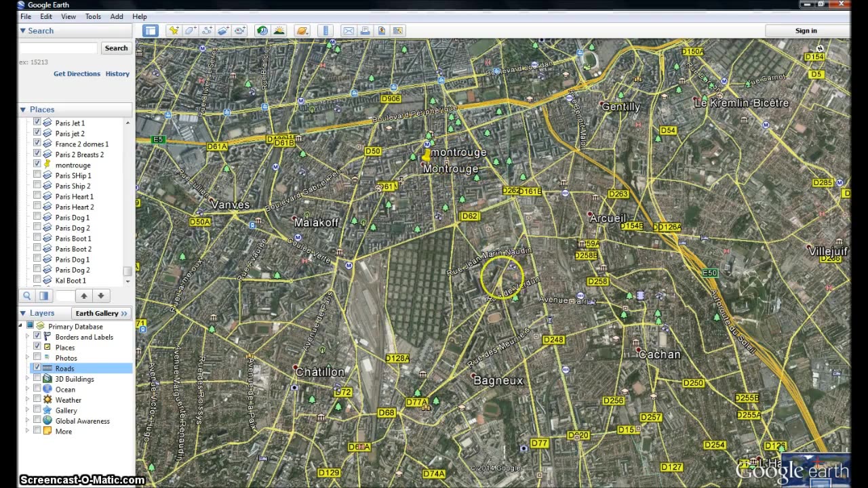Click the search input field
Viewport: 868px width, 488px height.
[x=58, y=48]
